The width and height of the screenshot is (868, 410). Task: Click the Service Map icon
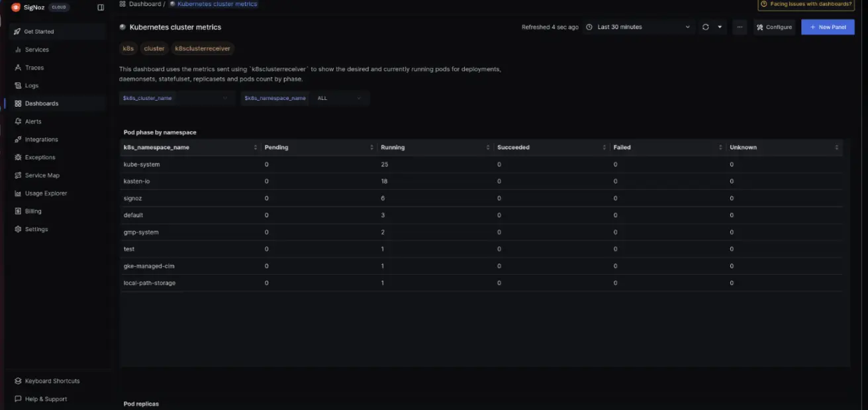click(x=18, y=175)
